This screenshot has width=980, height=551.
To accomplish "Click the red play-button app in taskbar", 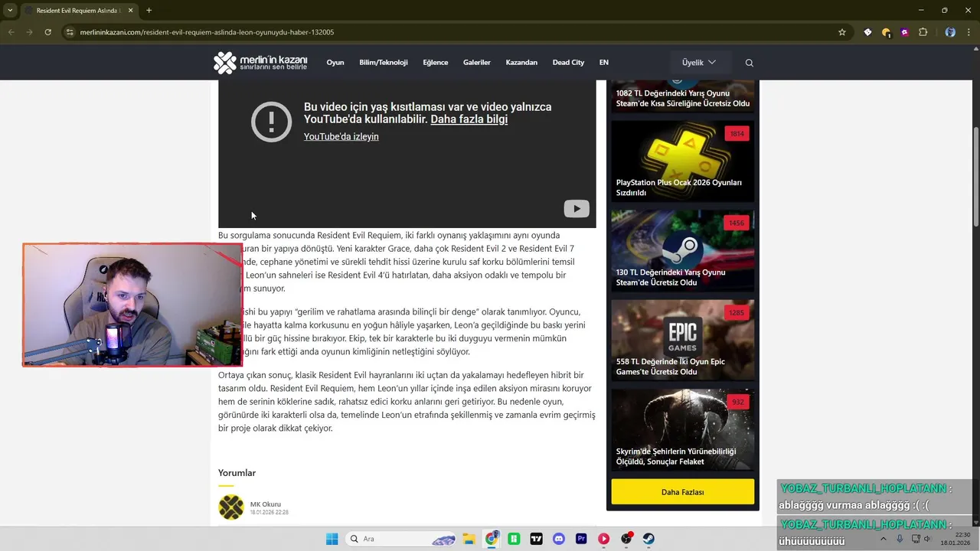I will point(603,539).
